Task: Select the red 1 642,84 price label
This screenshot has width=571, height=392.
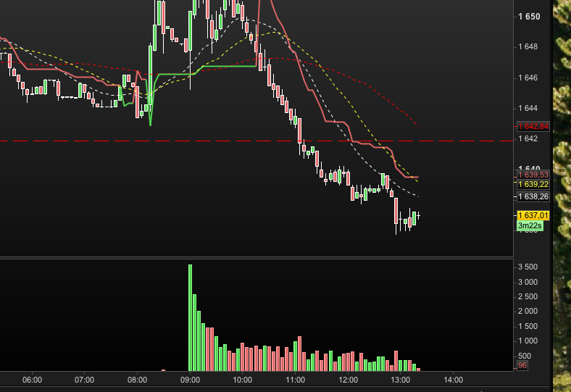Action: [533, 126]
